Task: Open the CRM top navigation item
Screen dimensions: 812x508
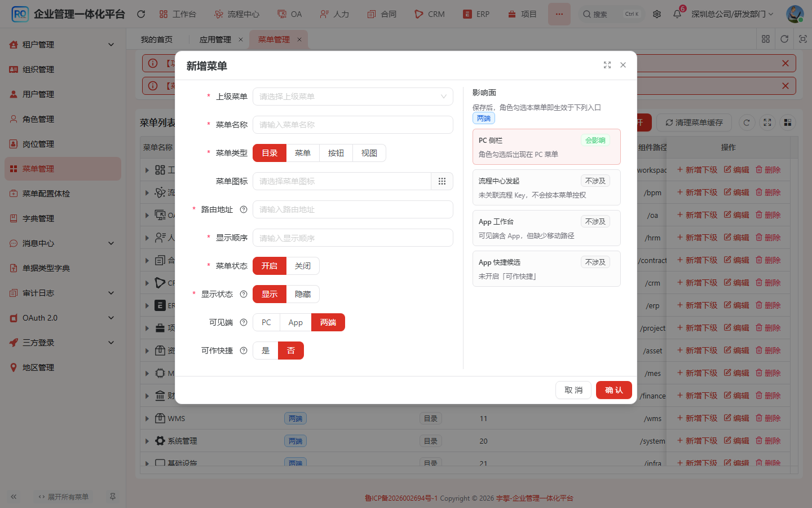Action: 430,14
